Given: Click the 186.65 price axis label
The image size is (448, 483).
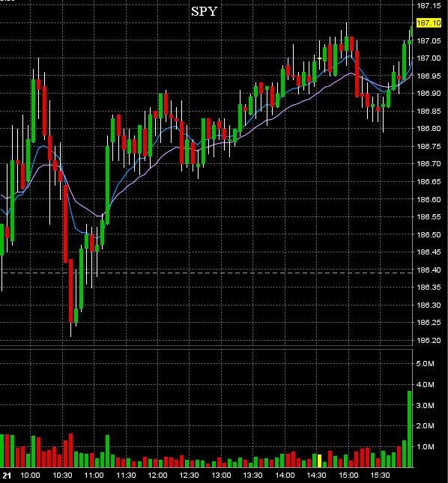Looking at the screenshot, I should (429, 181).
